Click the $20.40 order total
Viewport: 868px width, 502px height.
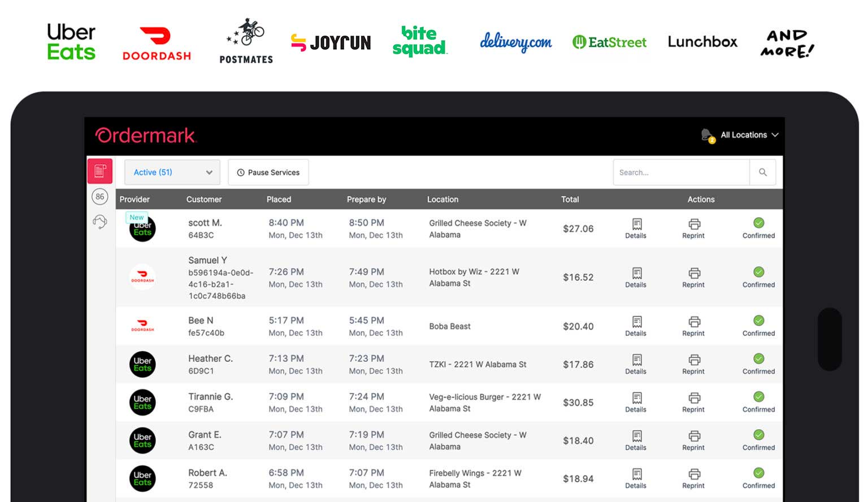[578, 326]
